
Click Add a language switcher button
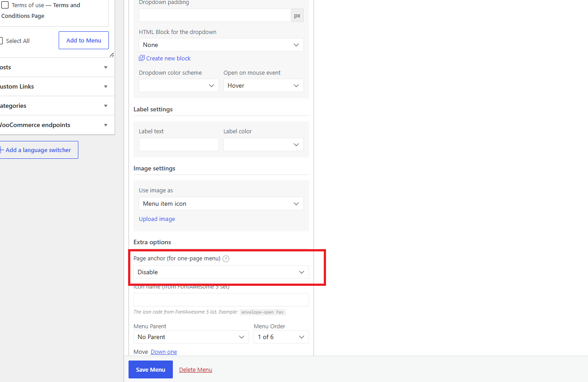(x=39, y=150)
